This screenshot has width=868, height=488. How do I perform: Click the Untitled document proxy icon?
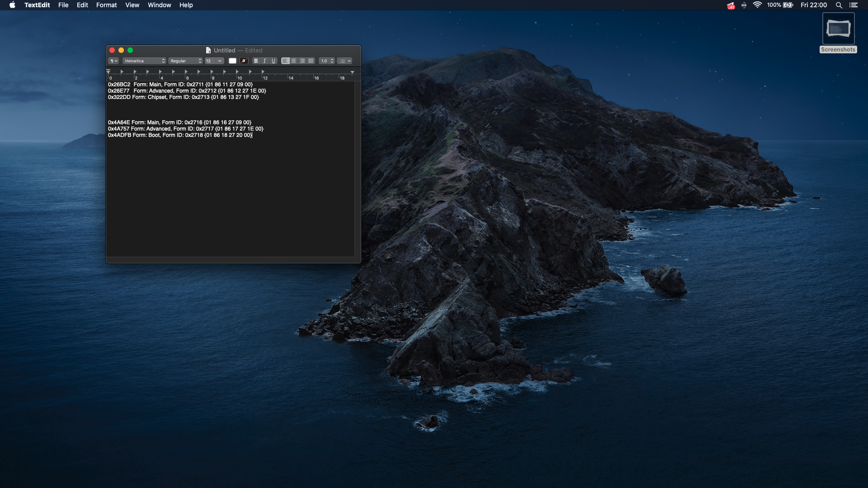(208, 51)
